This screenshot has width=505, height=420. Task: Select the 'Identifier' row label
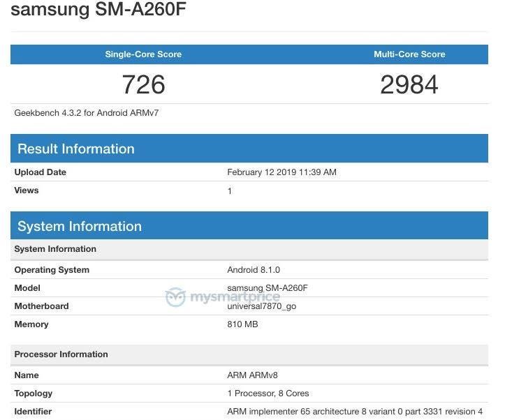click(33, 412)
